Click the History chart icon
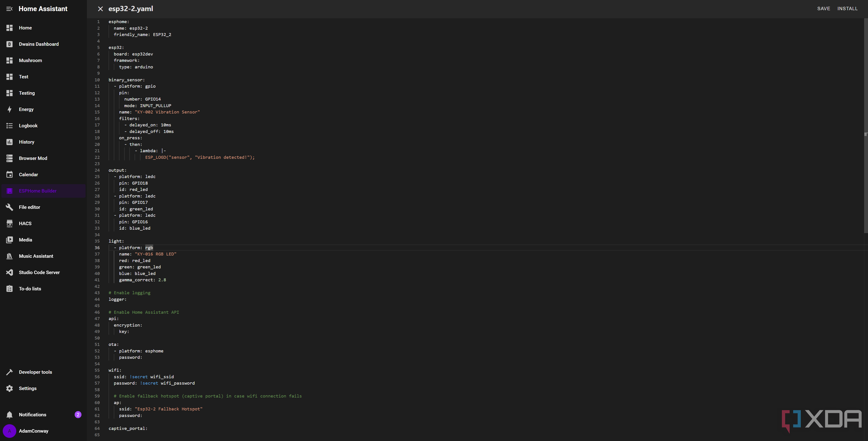Viewport: 868px width, 441px height. pyautogui.click(x=10, y=142)
